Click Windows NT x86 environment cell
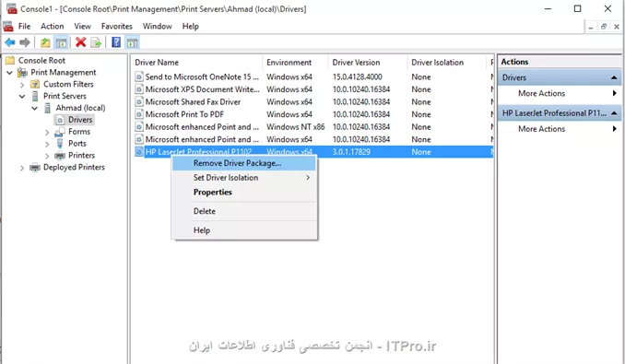The width and height of the screenshot is (625, 364). point(295,127)
